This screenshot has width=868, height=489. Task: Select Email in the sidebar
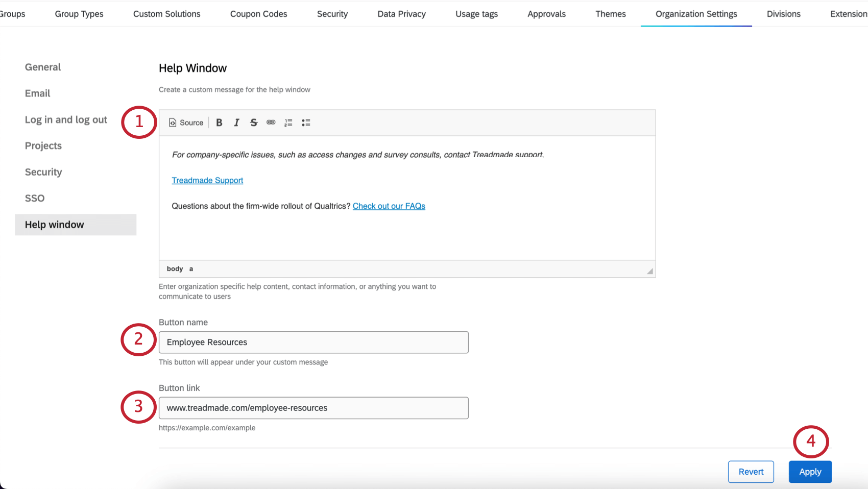coord(37,93)
